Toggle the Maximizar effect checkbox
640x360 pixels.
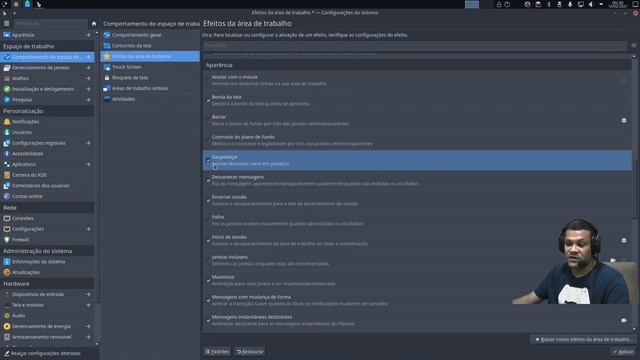[x=208, y=280]
